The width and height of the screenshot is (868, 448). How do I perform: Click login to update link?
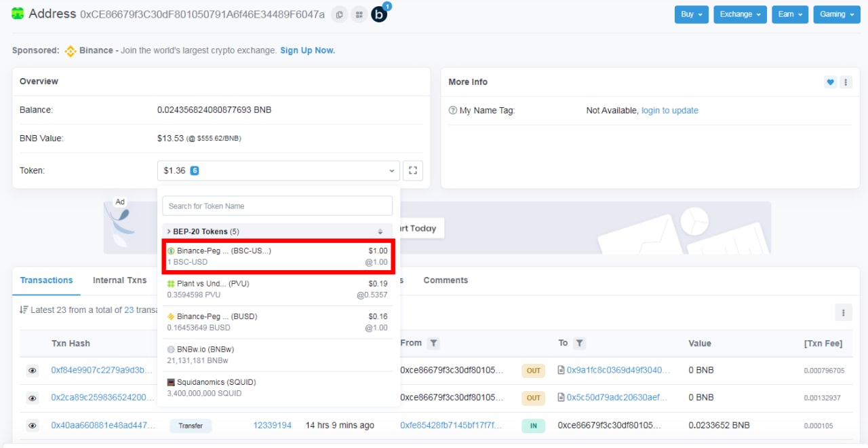click(x=670, y=111)
